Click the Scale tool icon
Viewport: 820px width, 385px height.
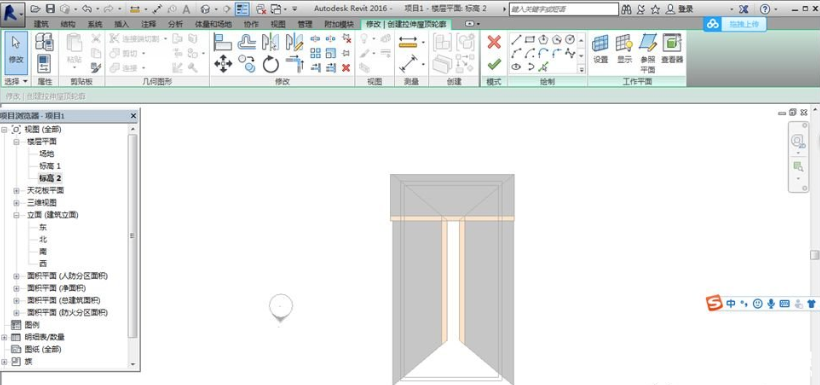pos(331,53)
